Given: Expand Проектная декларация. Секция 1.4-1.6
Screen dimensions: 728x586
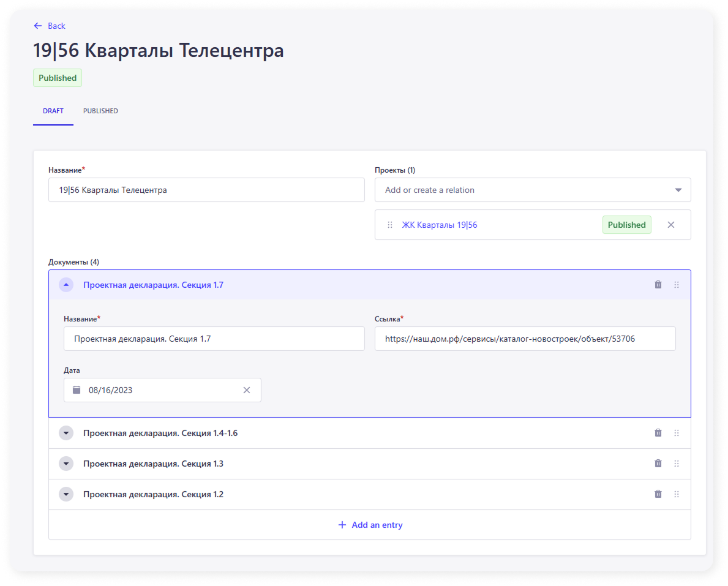Looking at the screenshot, I should coord(66,433).
